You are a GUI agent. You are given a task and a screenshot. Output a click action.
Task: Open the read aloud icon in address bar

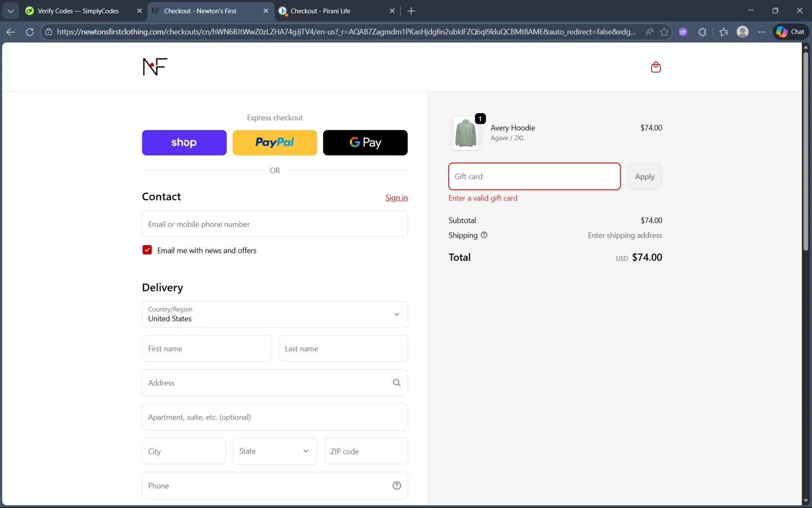tap(649, 32)
